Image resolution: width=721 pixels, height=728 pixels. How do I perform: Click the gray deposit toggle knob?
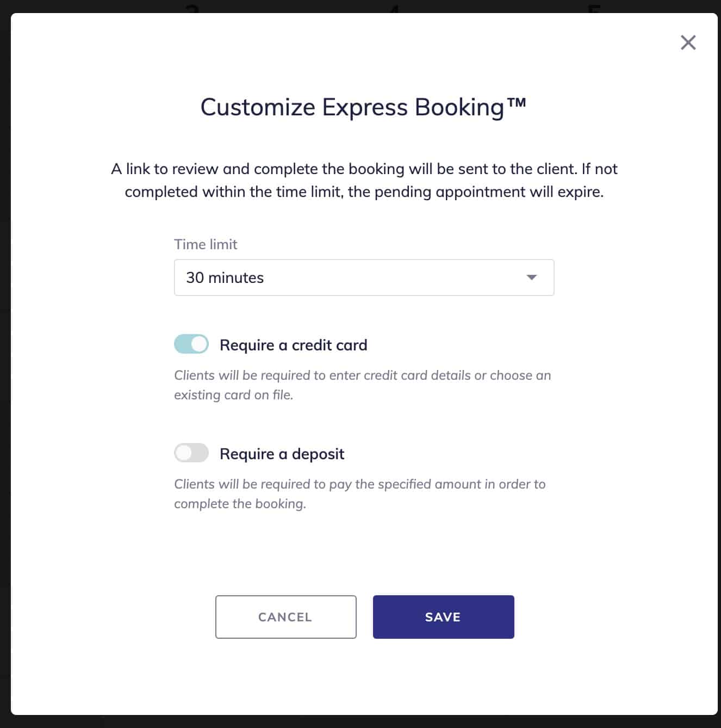click(x=185, y=453)
